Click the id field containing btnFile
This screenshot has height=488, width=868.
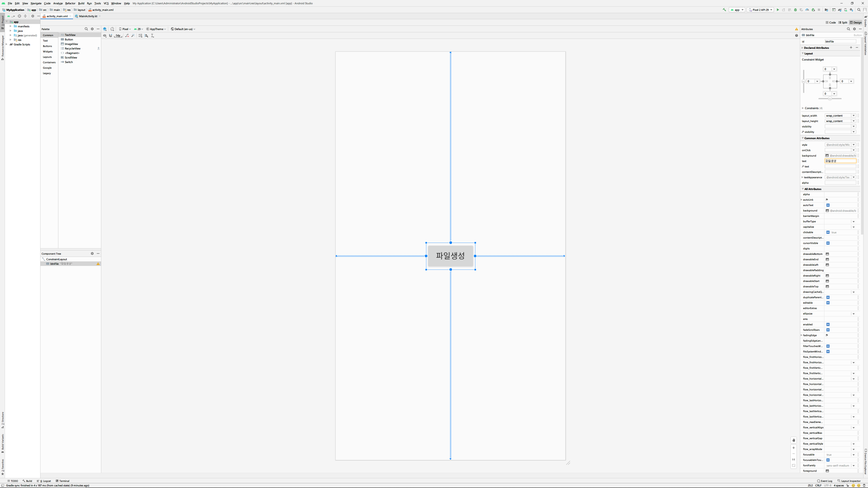(x=840, y=41)
